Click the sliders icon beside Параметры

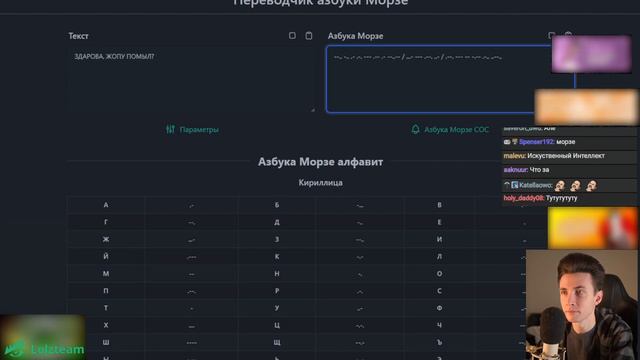170,129
